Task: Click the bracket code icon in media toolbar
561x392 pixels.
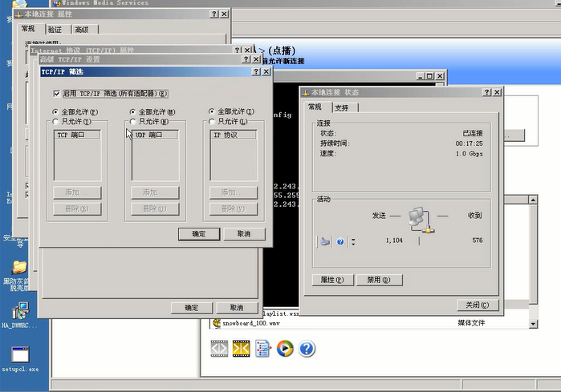Action: pyautogui.click(x=219, y=349)
